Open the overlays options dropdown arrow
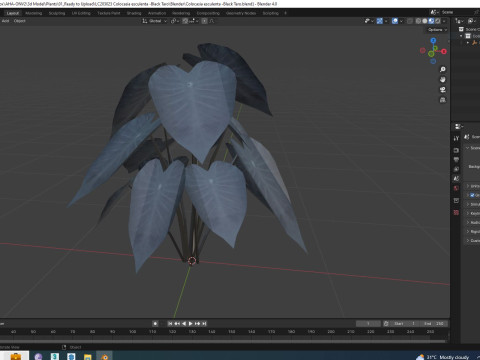The image size is (480, 360). click(x=401, y=21)
